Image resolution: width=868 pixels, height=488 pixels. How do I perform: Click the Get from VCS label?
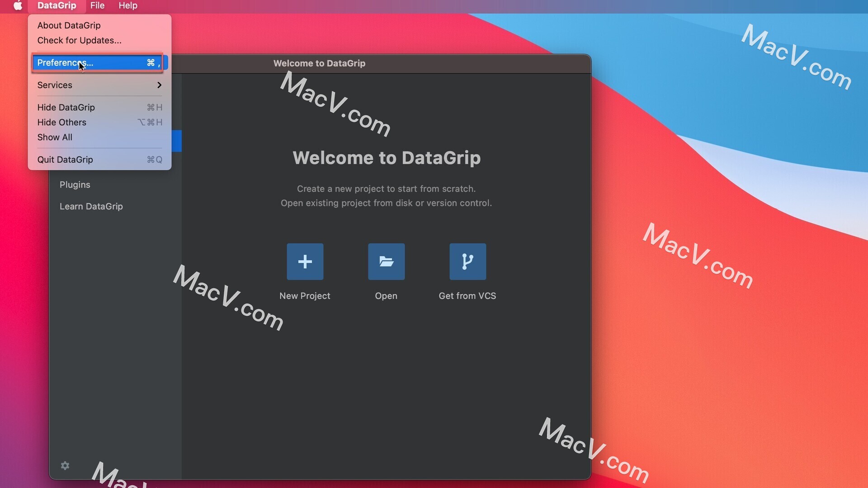click(x=467, y=296)
